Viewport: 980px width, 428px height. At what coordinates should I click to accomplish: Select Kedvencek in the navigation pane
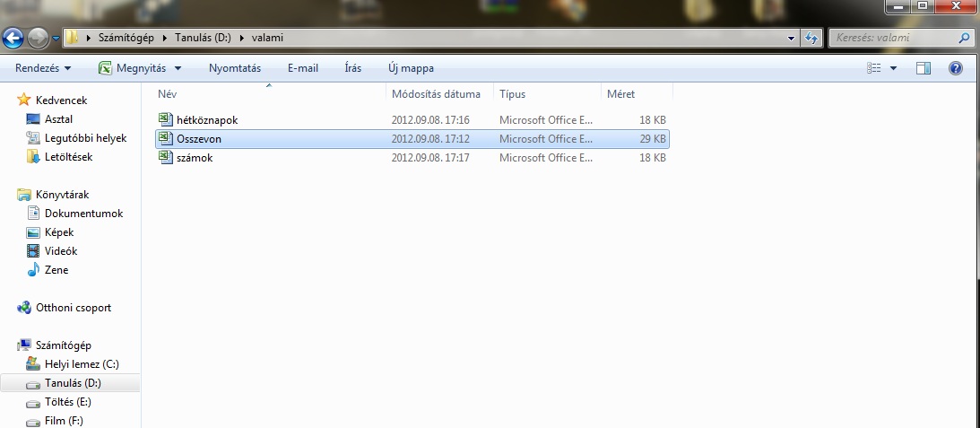pos(61,100)
